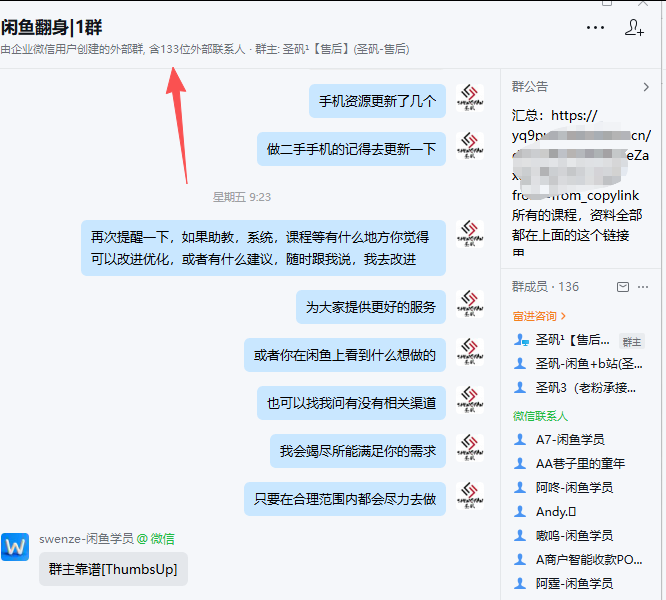Select member AA巷子里的童年
Viewport: 666px width, 600px height.
click(579, 463)
